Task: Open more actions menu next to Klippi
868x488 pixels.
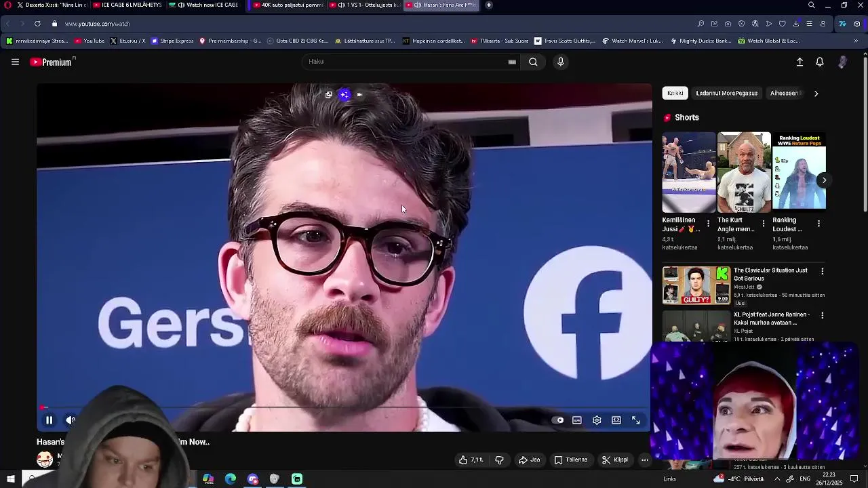Action: click(x=645, y=460)
